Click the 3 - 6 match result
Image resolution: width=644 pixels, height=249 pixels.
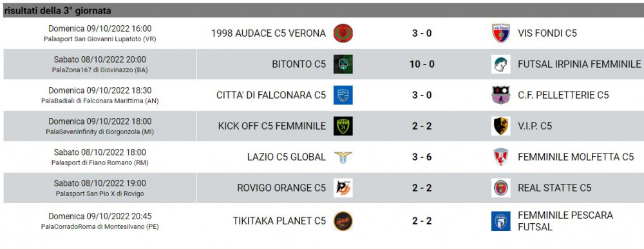pyautogui.click(x=422, y=157)
